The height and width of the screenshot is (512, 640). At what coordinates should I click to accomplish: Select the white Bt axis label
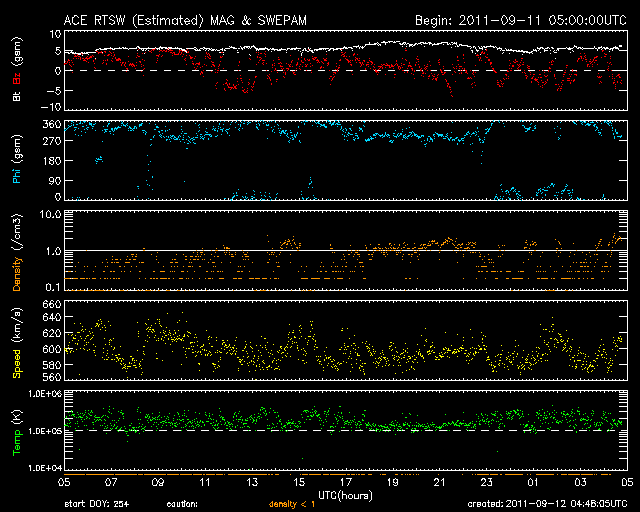coord(17,96)
